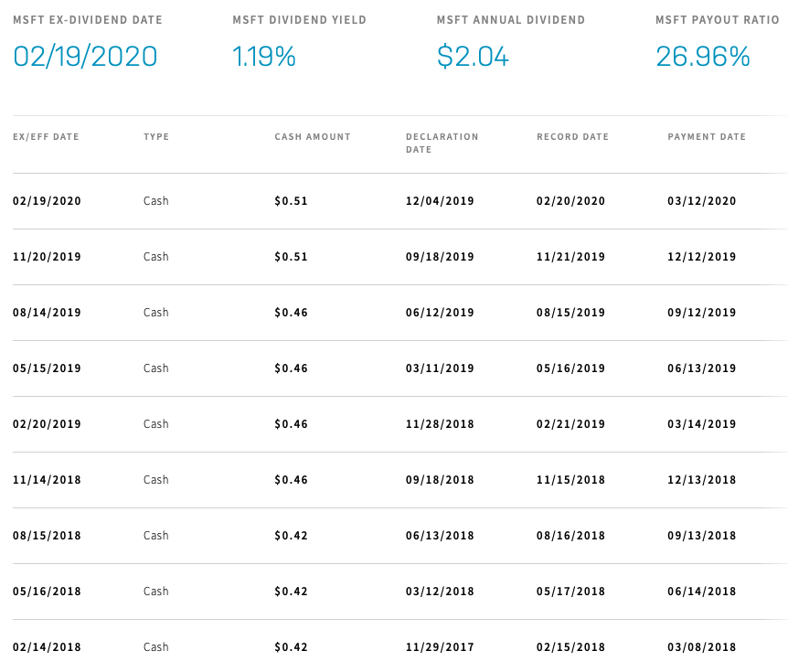This screenshot has height=672, width=788.
Task: Click the TYPE column header
Action: click(x=156, y=137)
